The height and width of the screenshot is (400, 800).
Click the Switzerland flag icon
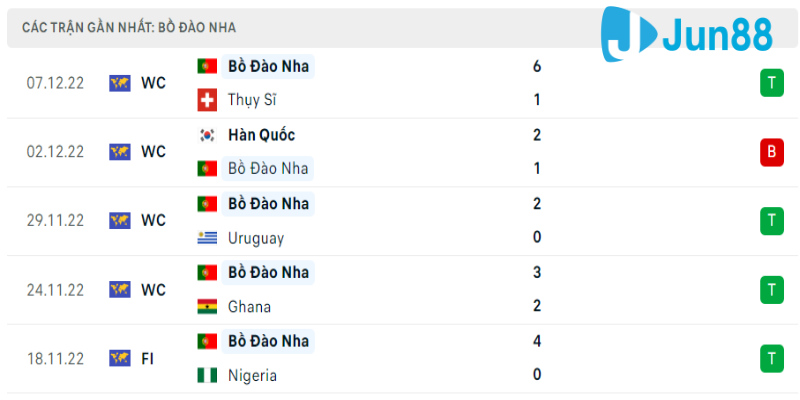[x=208, y=100]
